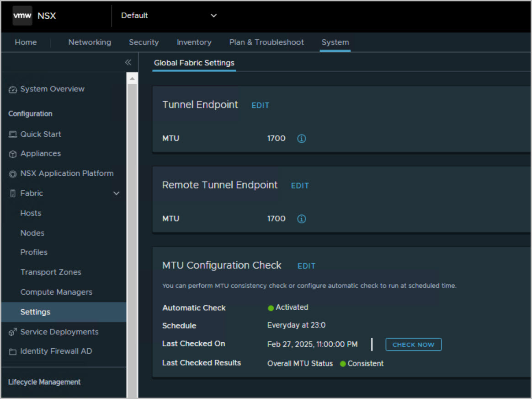The width and height of the screenshot is (532, 399).
Task: Edit the MTU Configuration Check
Action: tap(306, 266)
